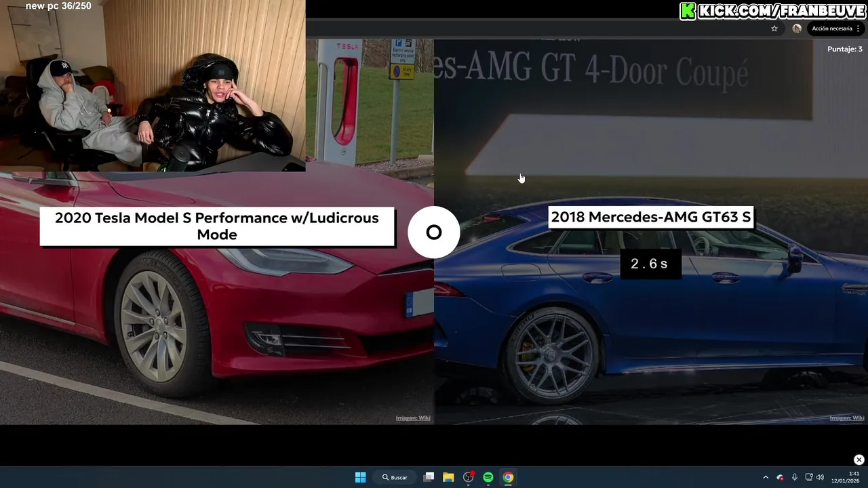Open the Imagen: Wiki credit under the Mercedes
The width and height of the screenshot is (868, 488).
pyautogui.click(x=847, y=418)
